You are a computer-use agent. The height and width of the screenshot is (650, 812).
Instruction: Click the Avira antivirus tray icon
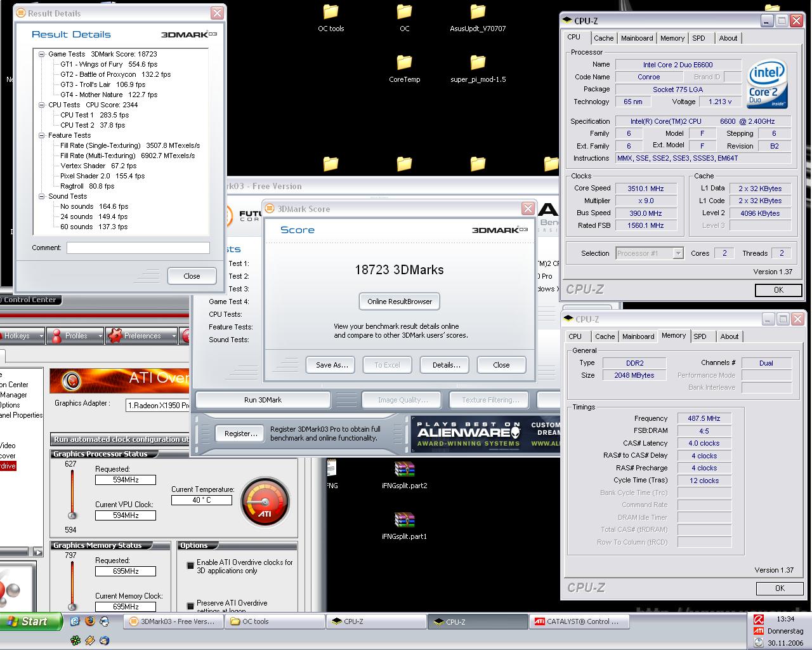pos(758,620)
